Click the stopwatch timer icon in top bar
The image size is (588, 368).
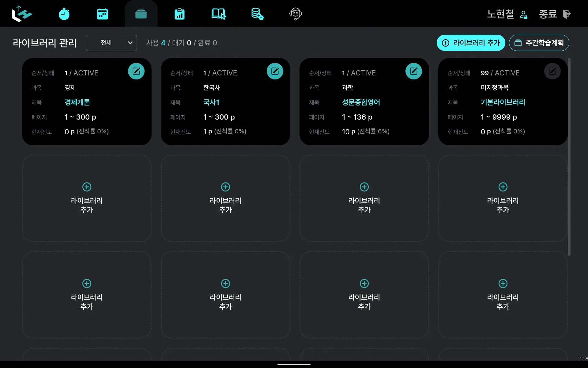64,14
